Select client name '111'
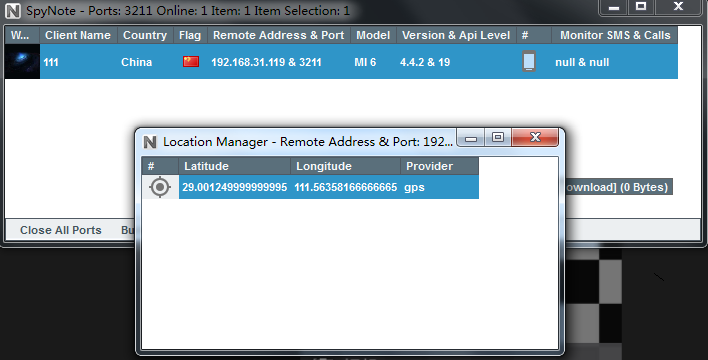The image size is (708, 360). 51,62
